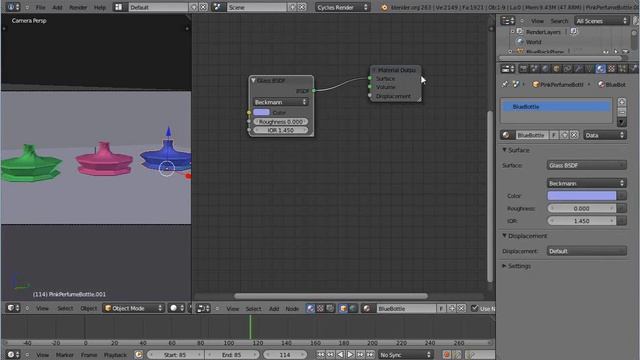Image resolution: width=640 pixels, height=360 pixels.
Task: Add a new screen layout with plus icon
Action: pos(194,7)
